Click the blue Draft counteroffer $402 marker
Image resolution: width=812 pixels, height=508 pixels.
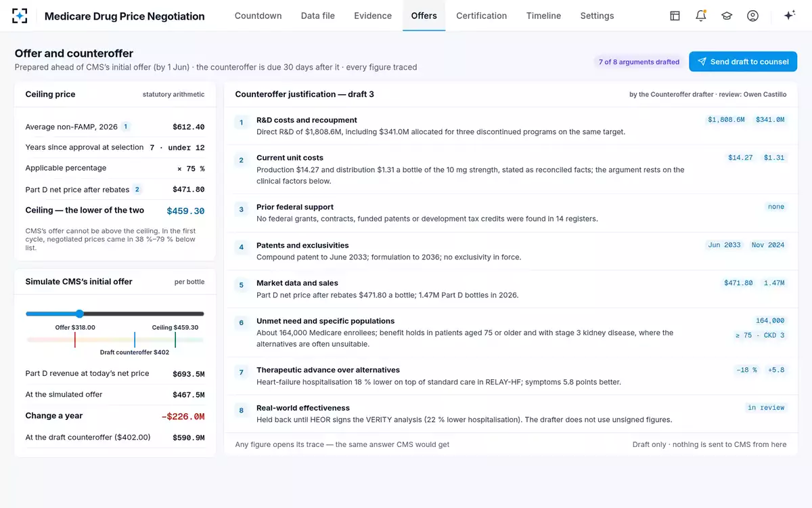coord(135,339)
